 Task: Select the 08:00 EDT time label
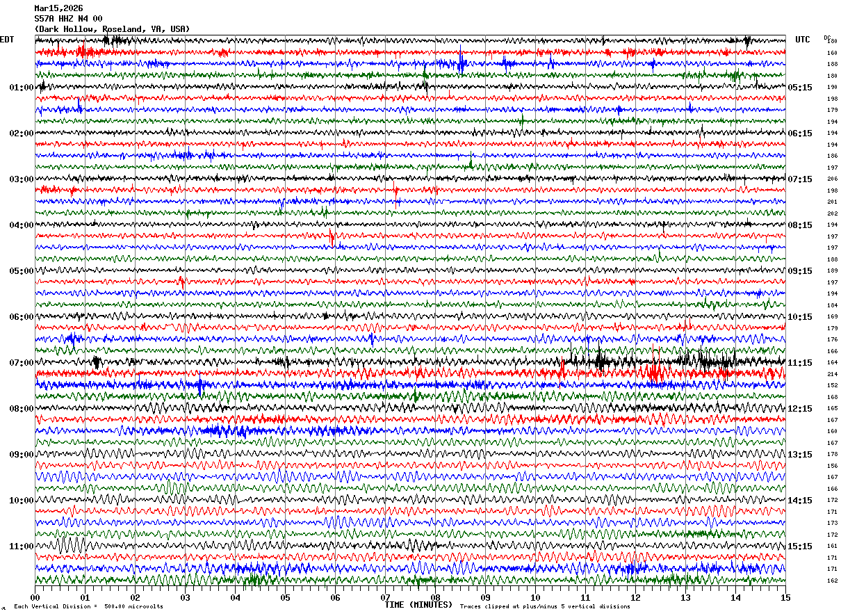[x=22, y=409]
